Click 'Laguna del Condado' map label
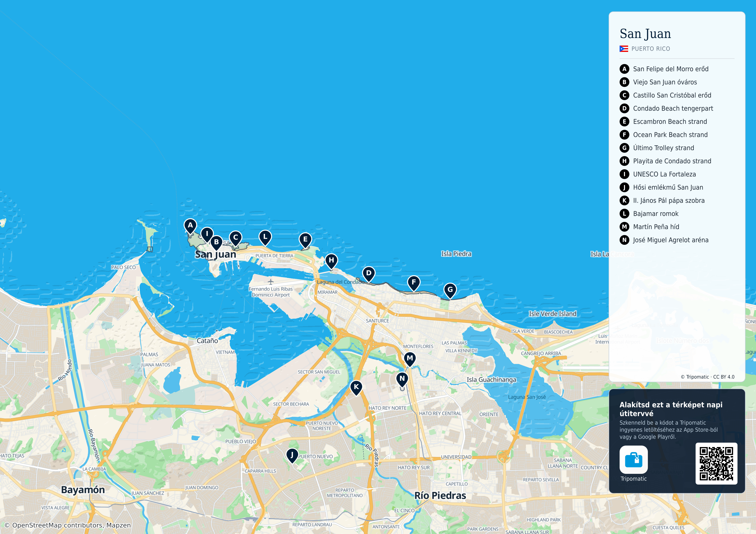The width and height of the screenshot is (756, 534). tap(340, 282)
